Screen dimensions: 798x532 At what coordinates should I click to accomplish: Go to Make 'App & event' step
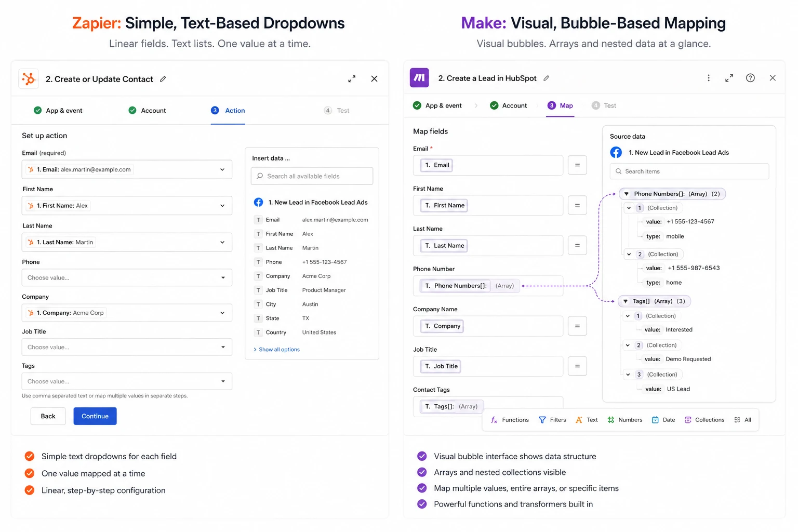coord(437,105)
